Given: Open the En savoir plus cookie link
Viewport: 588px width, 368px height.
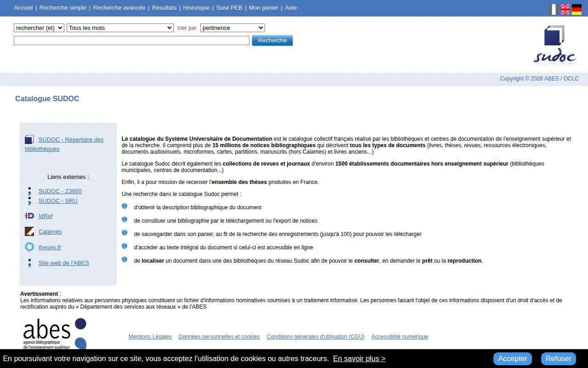Looking at the screenshot, I should tap(359, 358).
